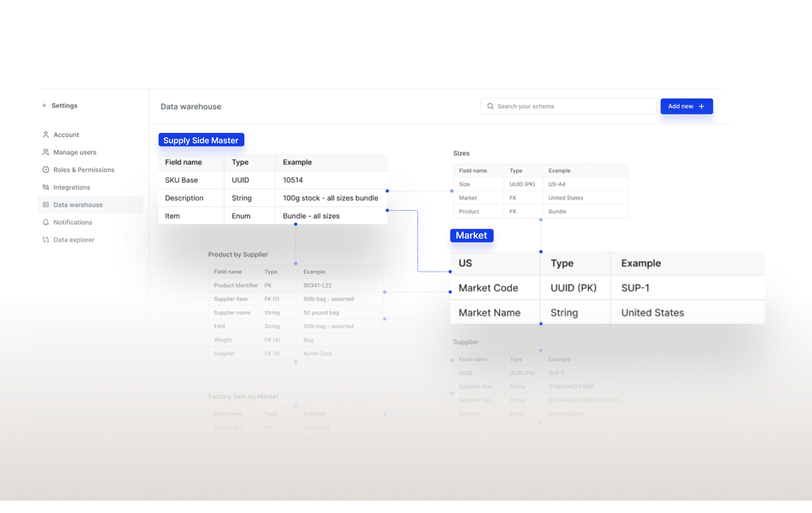This screenshot has width=812, height=513.
Task: Open the Data explorer page
Action: (x=74, y=240)
